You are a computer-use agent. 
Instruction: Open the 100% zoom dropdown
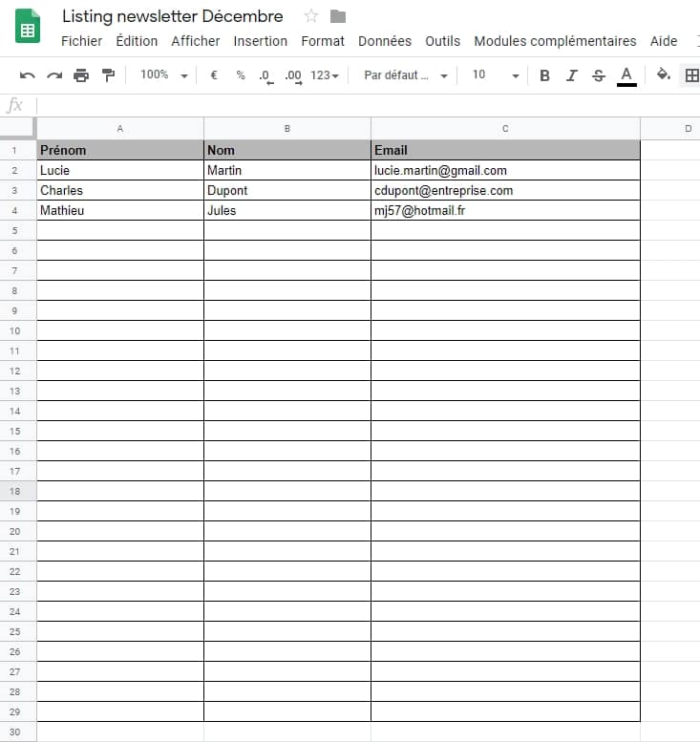click(163, 75)
